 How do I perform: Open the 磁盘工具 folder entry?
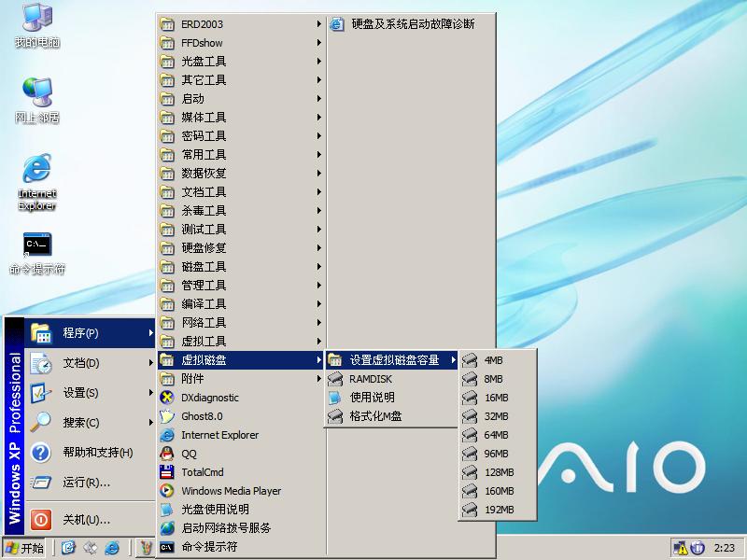(242, 266)
